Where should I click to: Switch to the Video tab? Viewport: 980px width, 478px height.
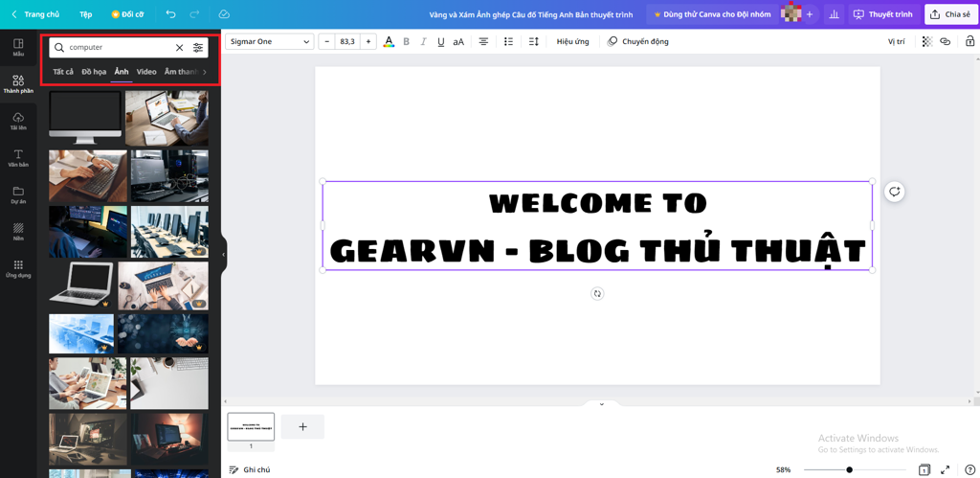tap(146, 72)
